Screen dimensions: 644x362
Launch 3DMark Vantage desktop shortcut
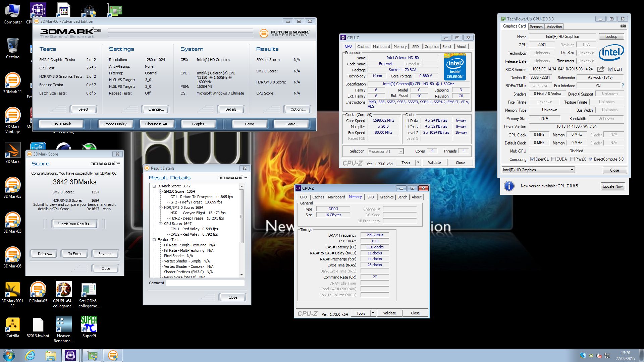[12, 120]
